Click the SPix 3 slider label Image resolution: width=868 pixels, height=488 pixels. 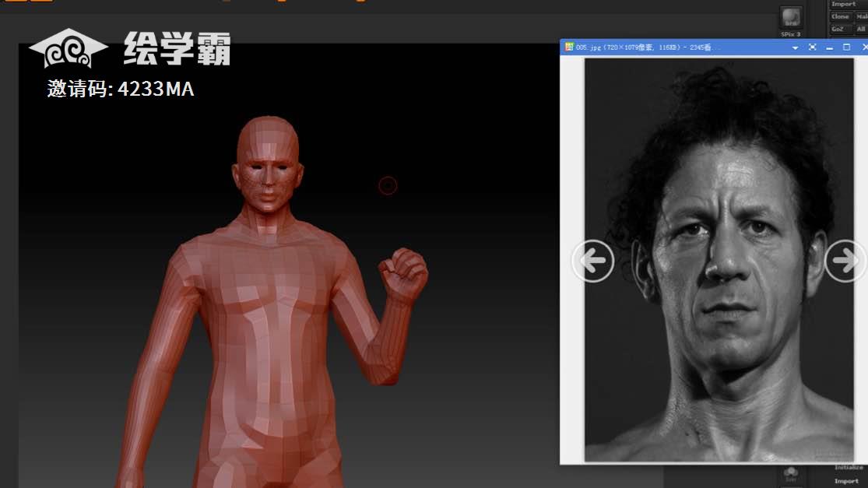click(790, 34)
